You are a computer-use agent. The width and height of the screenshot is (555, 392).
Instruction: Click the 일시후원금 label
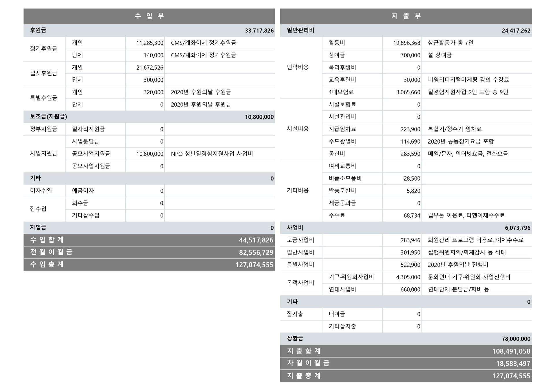click(x=44, y=73)
